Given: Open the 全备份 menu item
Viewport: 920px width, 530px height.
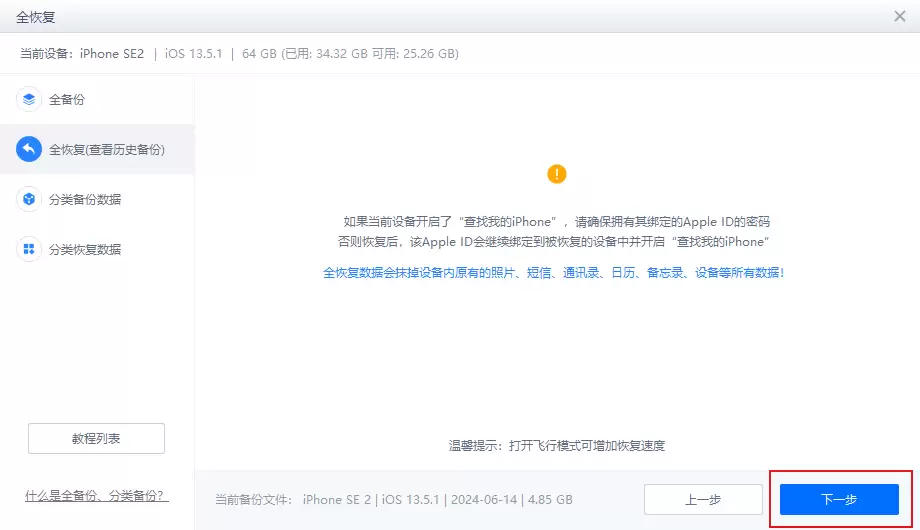Looking at the screenshot, I should pos(97,99).
